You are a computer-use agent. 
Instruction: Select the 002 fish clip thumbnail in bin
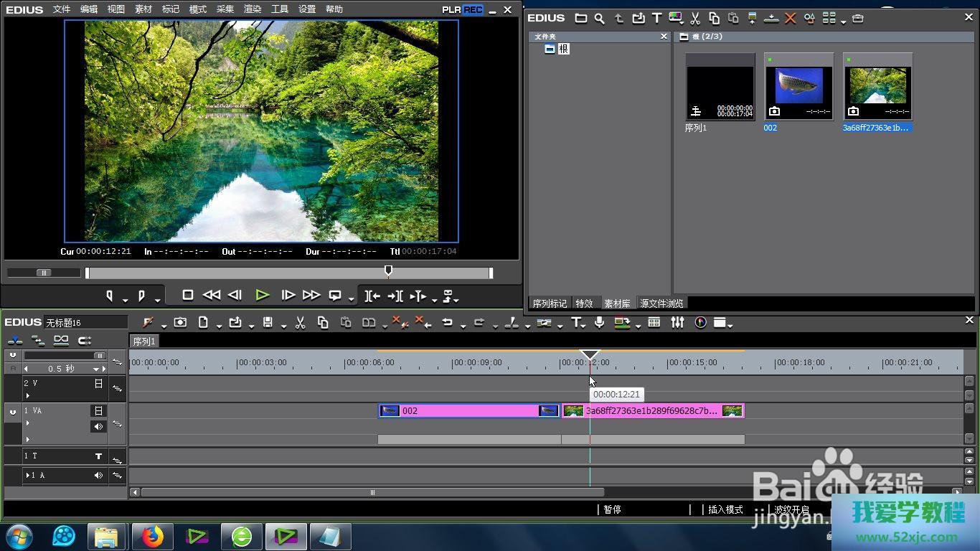point(798,87)
